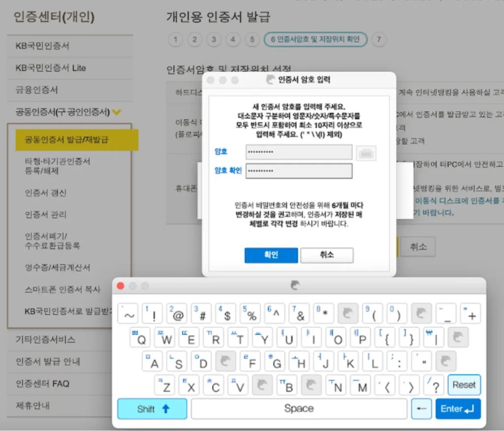The height and width of the screenshot is (431, 504).
Task: Click the virtual keyboard icon beside password field
Action: [x=366, y=154]
